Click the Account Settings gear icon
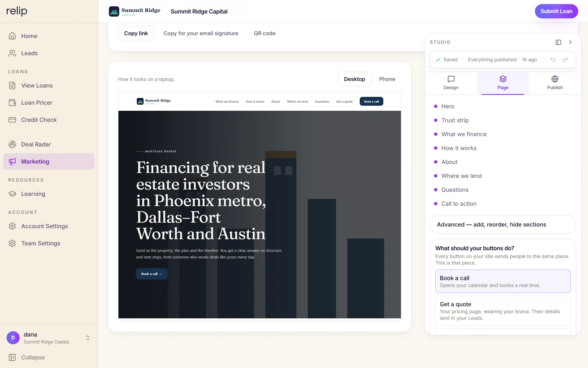The image size is (588, 368). click(x=12, y=226)
